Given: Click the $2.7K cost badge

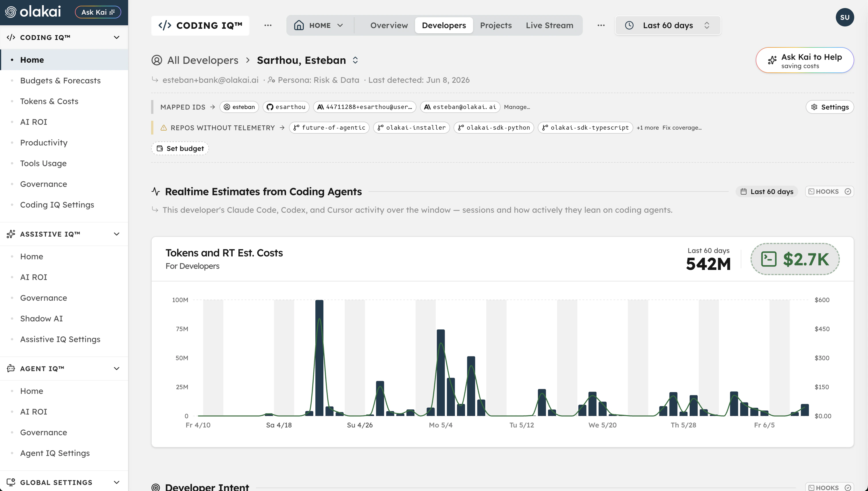Looking at the screenshot, I should (x=795, y=259).
